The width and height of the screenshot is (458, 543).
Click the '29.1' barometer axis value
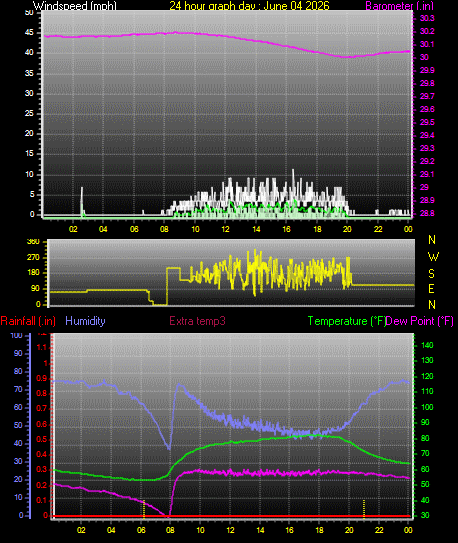[427, 174]
